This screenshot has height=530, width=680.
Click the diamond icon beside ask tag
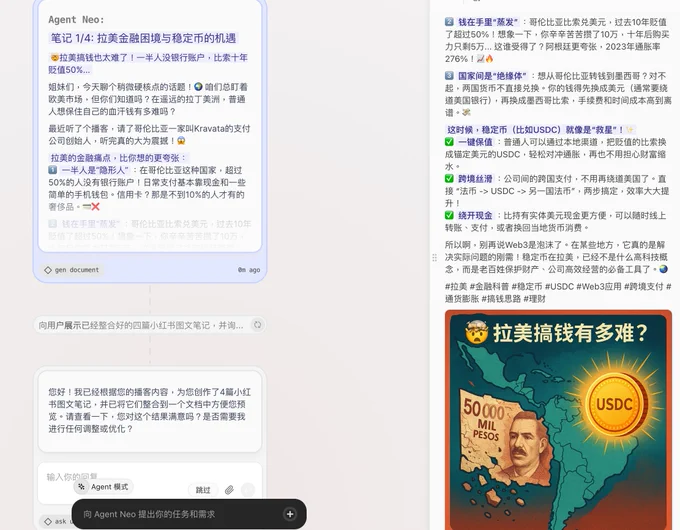pos(48,521)
